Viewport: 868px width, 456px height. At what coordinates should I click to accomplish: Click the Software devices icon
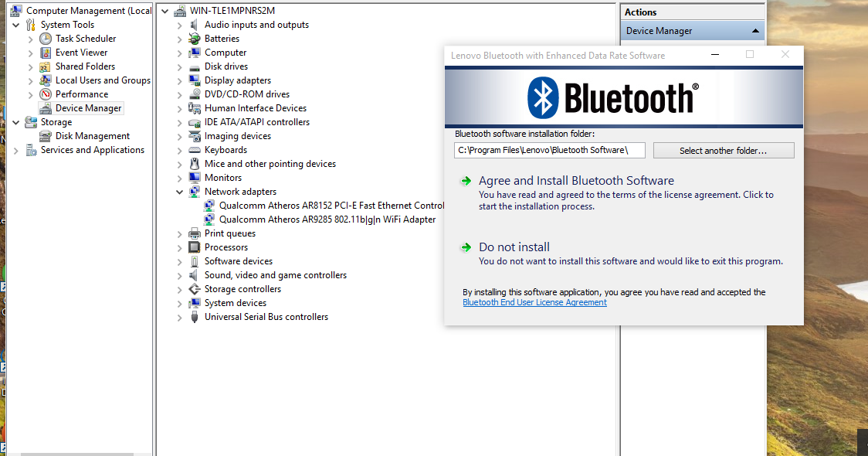pyautogui.click(x=194, y=261)
